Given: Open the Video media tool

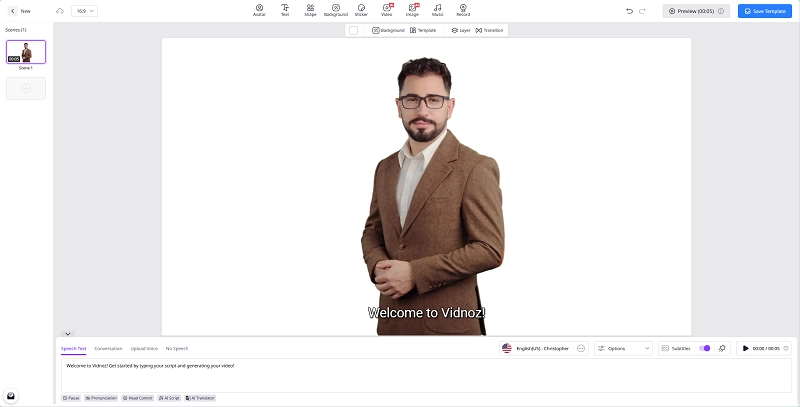Looking at the screenshot, I should [387, 10].
